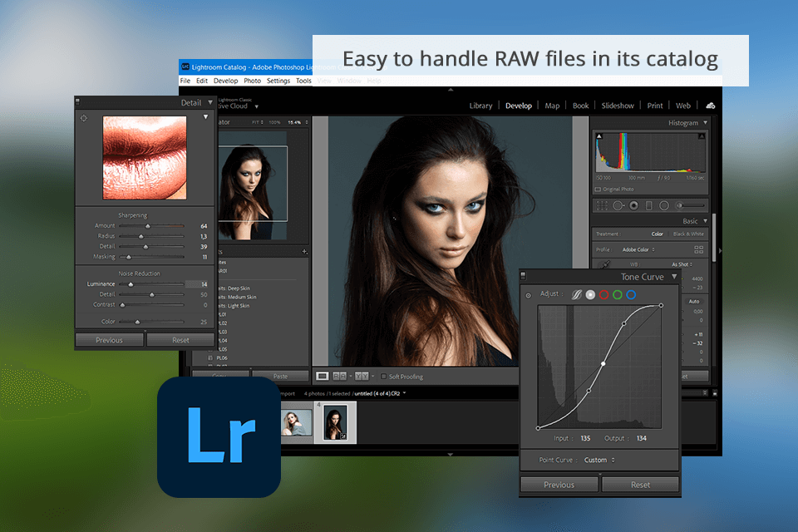Click the Tone Curve target adjustment tool

[x=529, y=295]
